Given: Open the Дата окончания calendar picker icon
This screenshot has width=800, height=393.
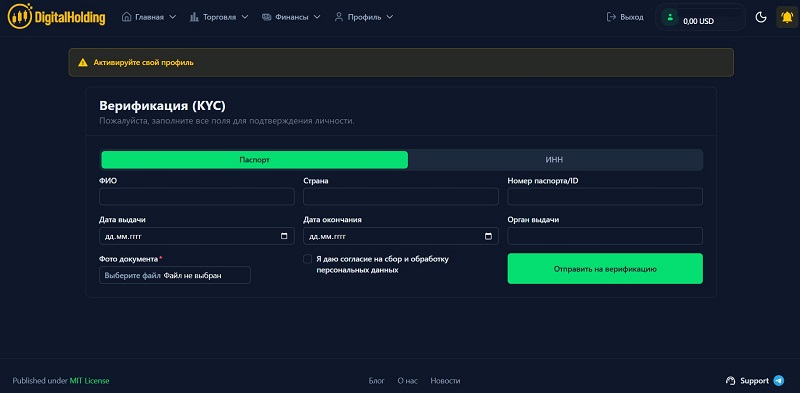Looking at the screenshot, I should (x=488, y=236).
